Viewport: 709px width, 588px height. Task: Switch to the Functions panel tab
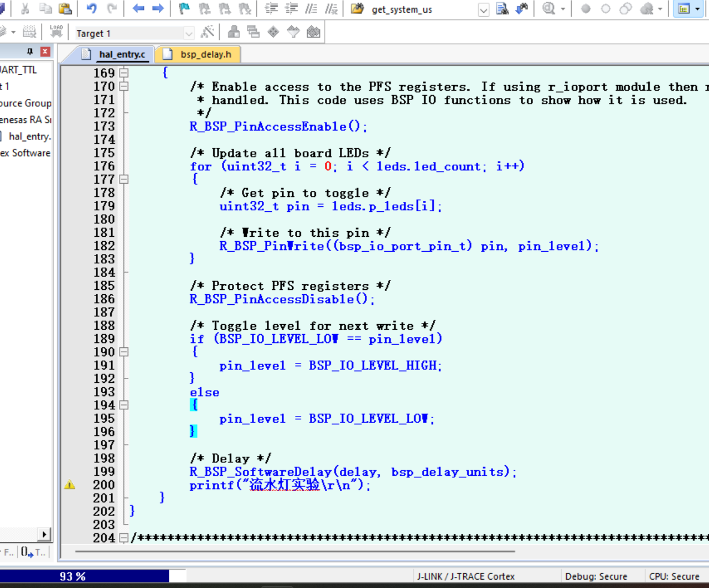click(x=8, y=552)
